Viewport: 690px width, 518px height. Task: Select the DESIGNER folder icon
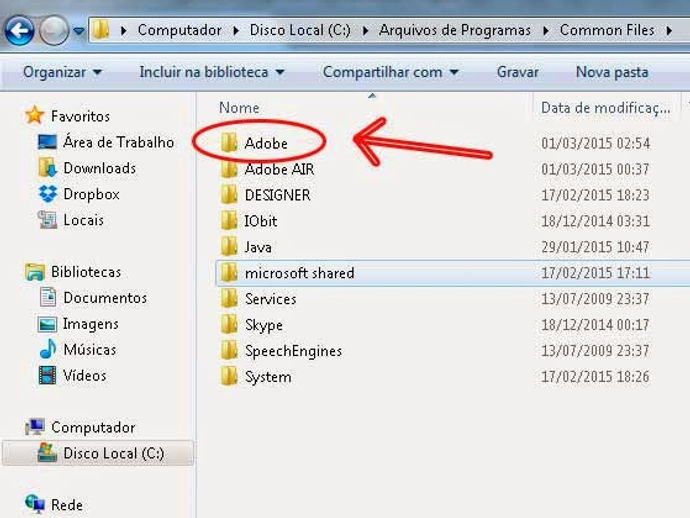point(229,195)
